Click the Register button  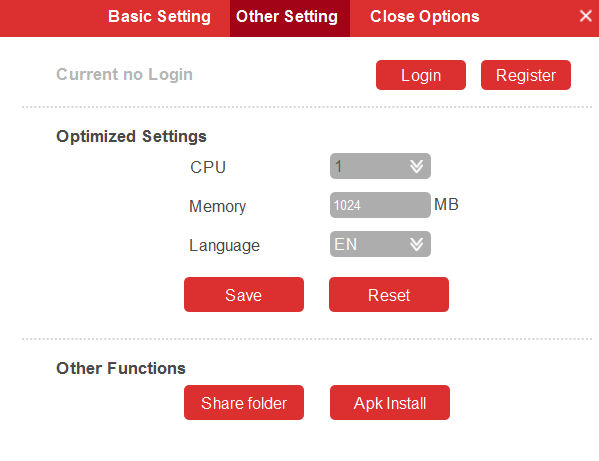526,75
